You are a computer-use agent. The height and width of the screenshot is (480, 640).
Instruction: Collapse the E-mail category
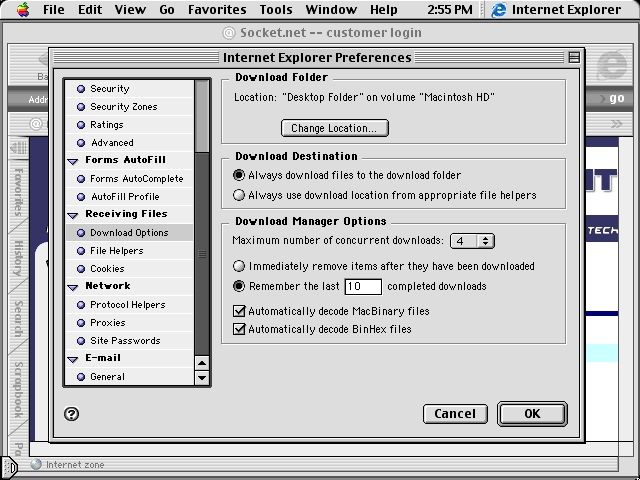point(73,359)
